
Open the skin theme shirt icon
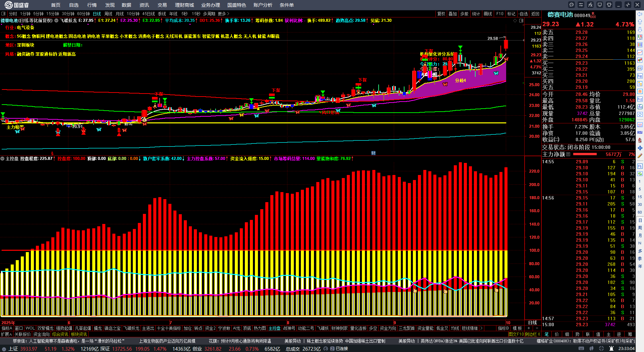(609, 5)
